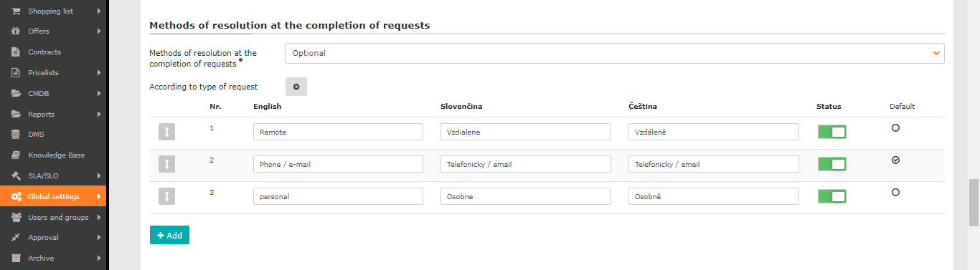Click the reorder arrows icon for row 2 Phone / e-mail
This screenshot has width=980, height=270.
(x=166, y=164)
